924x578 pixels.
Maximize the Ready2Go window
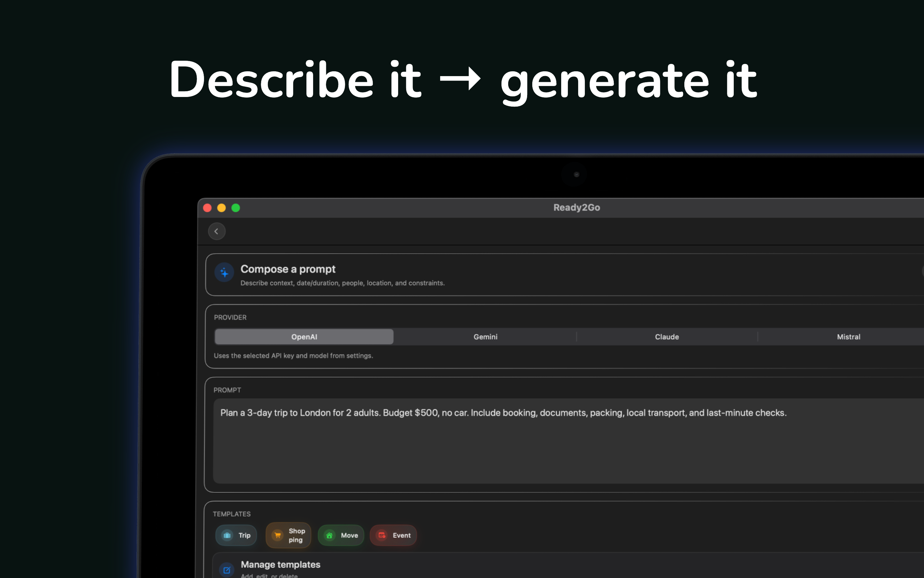(235, 208)
